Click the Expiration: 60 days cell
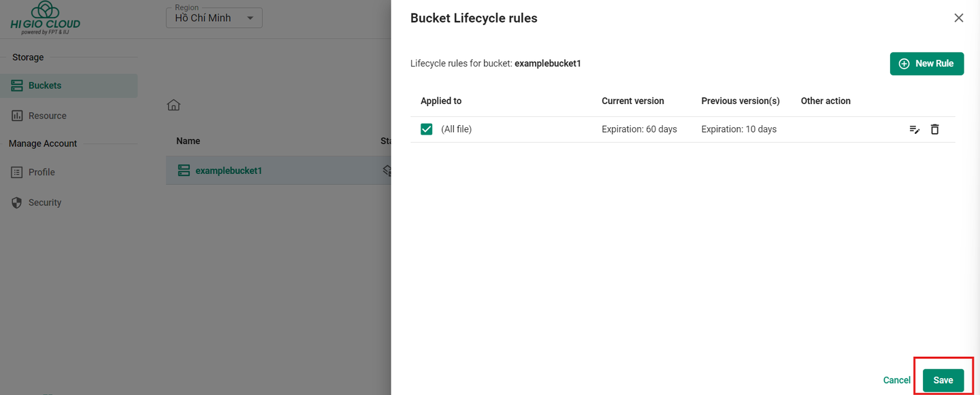This screenshot has height=395, width=980. tap(639, 129)
